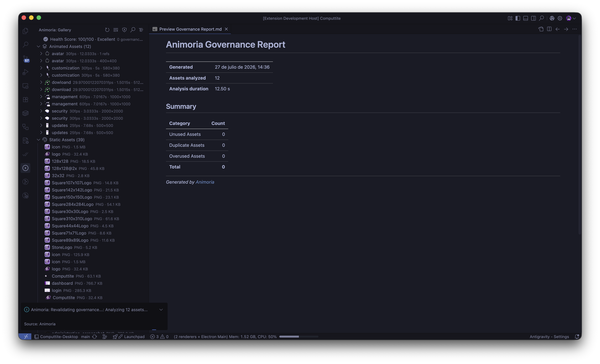Click the main branch in the status bar

[85, 336]
